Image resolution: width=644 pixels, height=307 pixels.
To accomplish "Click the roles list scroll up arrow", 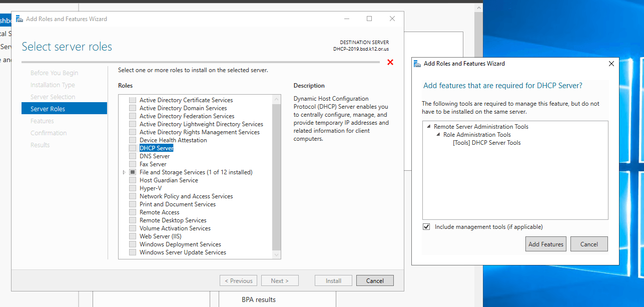I will click(x=277, y=100).
